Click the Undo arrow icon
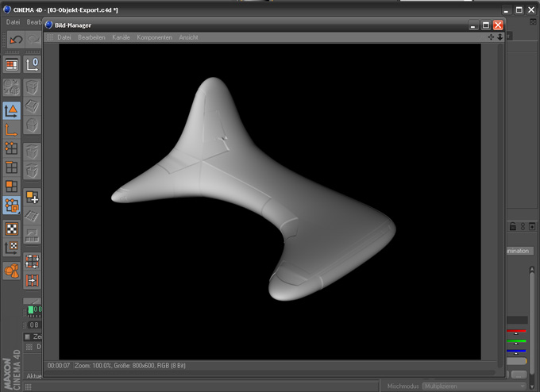 click(x=15, y=39)
